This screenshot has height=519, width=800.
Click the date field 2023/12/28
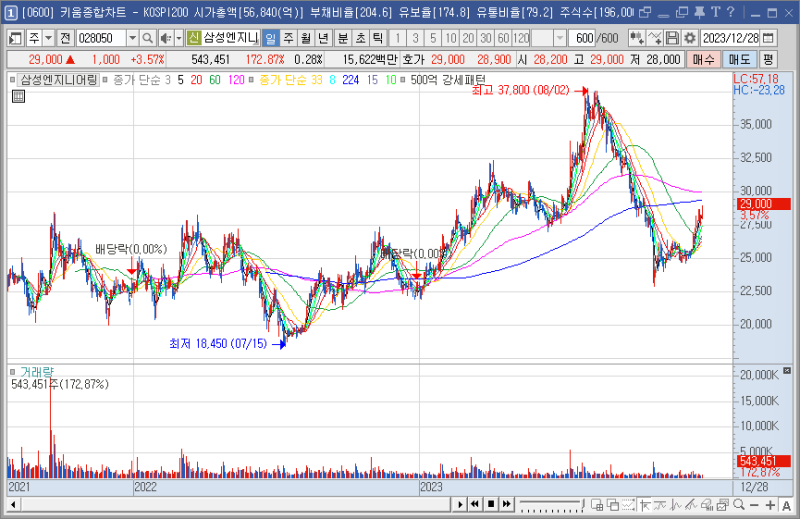click(730, 38)
